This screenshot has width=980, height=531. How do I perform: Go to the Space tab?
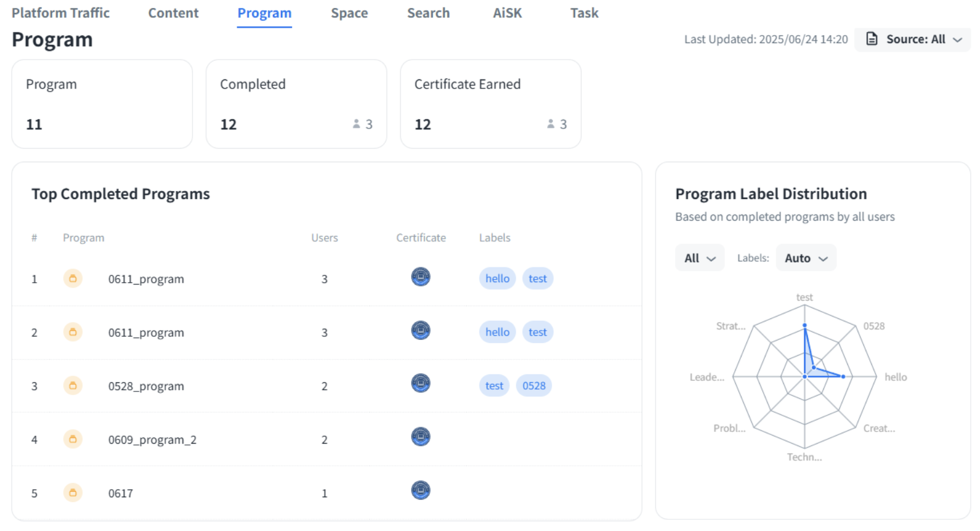click(349, 13)
